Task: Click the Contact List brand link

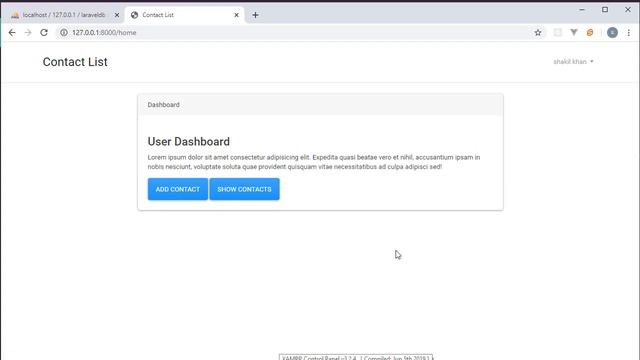Action: tap(75, 62)
